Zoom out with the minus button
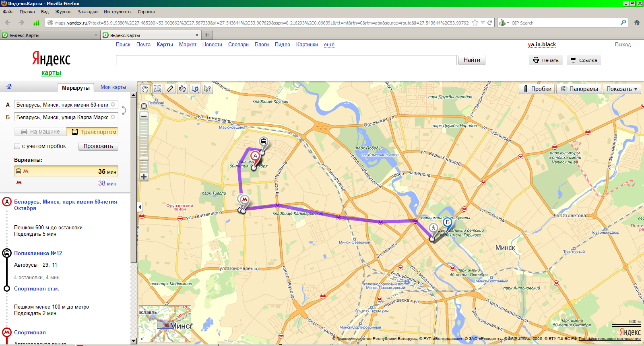Image resolution: width=644 pixels, height=346 pixels. tap(144, 116)
